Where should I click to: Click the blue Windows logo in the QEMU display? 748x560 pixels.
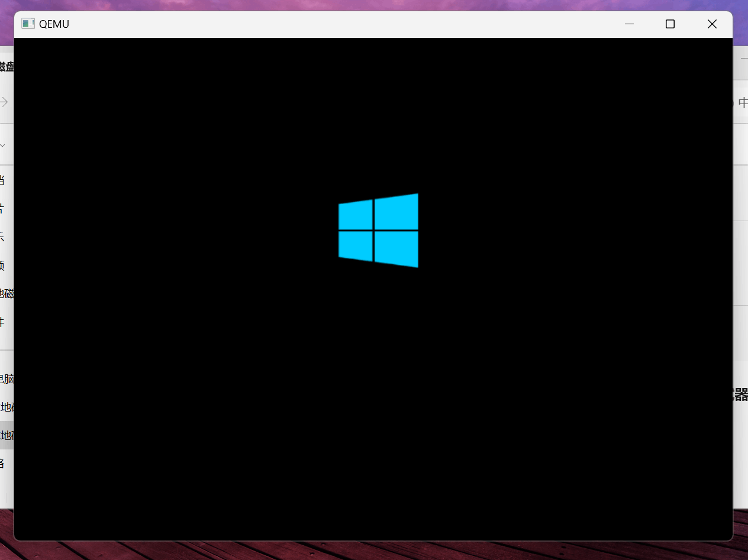tap(378, 230)
